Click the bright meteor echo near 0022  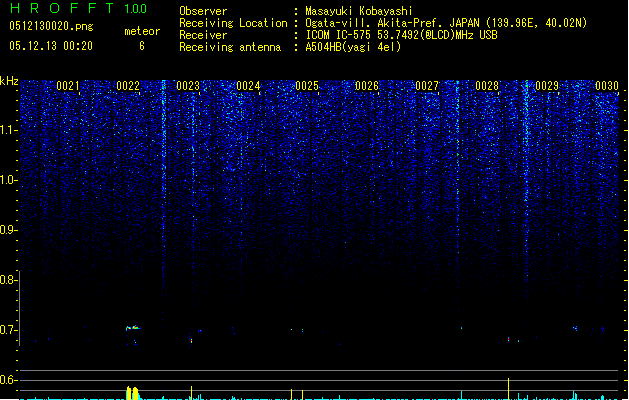133,328
